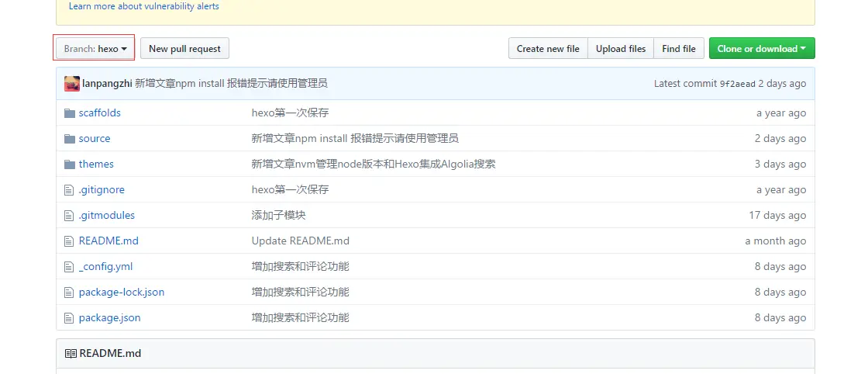Screen dimensions: 868x374
Task: Click themes folder icon
Action: coord(69,164)
